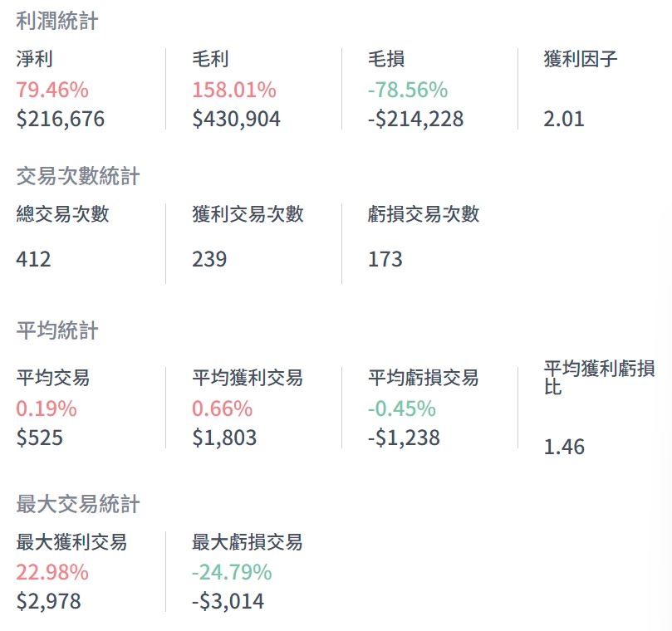The height and width of the screenshot is (631, 672).
Task: Click the 交易次數統計 section heading
Action: (78, 176)
